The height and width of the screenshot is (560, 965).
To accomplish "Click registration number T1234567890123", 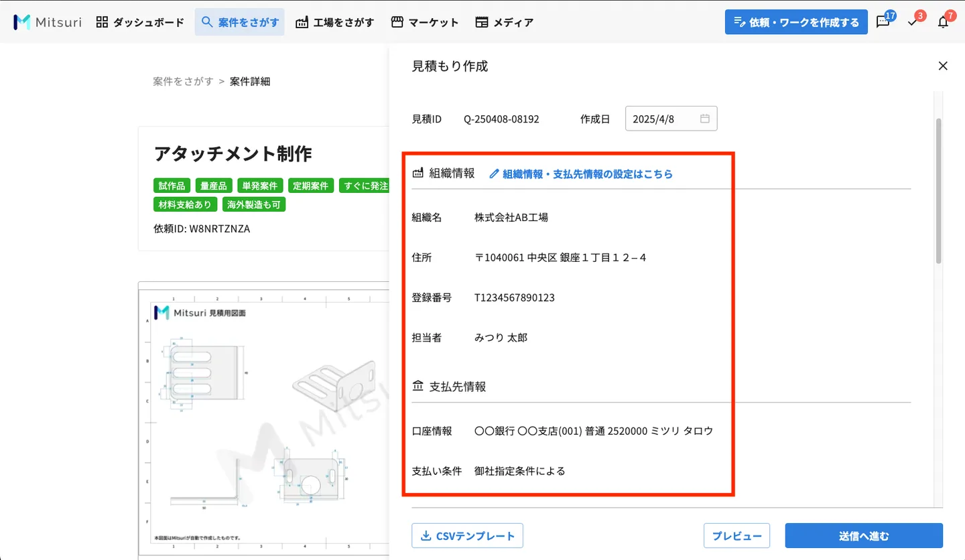I will [515, 297].
